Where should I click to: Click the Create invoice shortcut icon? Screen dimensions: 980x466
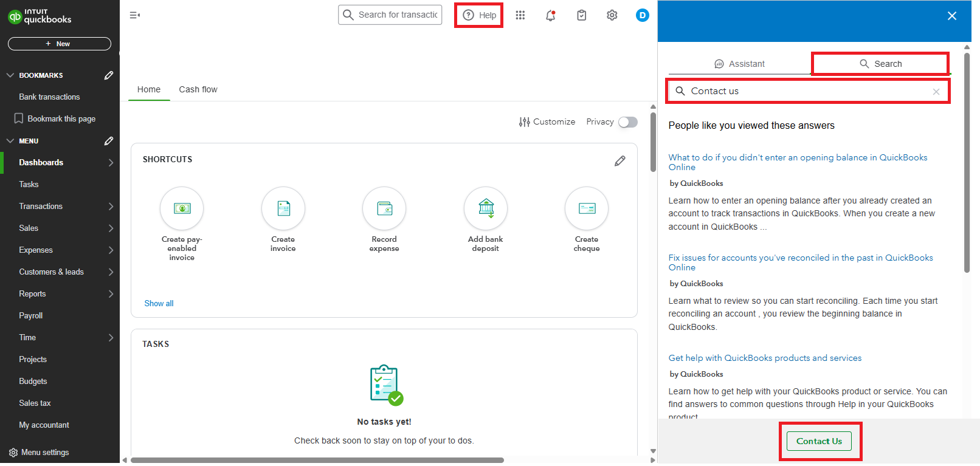(283, 208)
